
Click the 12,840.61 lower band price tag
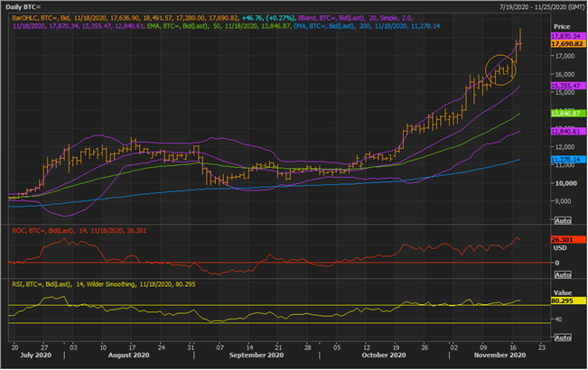click(x=568, y=131)
